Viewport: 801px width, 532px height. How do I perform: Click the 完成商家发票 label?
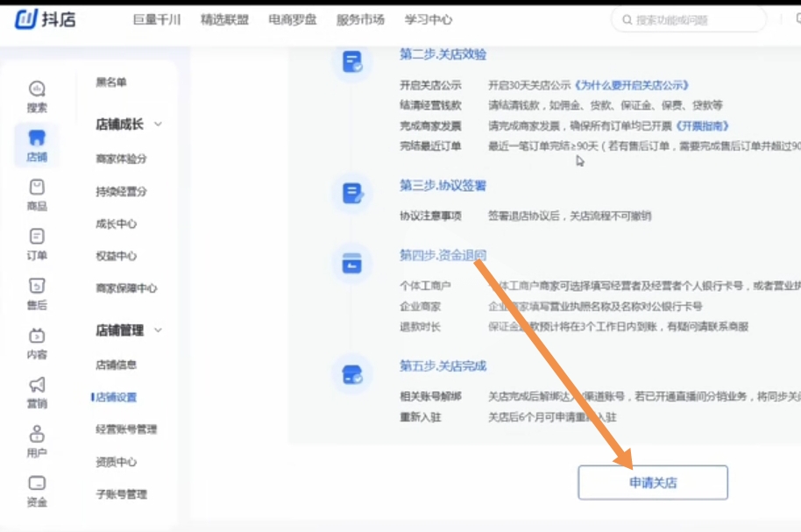[430, 125]
